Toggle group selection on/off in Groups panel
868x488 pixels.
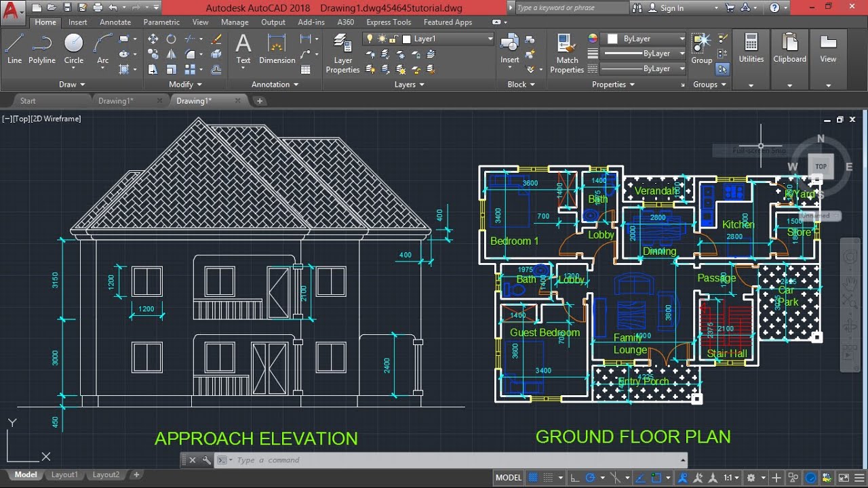(x=722, y=69)
